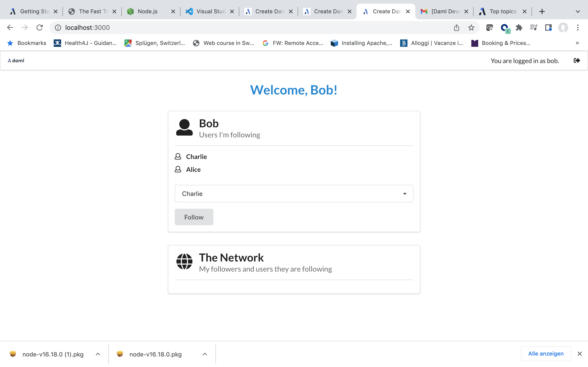Viewport: 588px width, 367px height.
Task: Show hidden bookmarks overflow chevron
Action: [577, 43]
